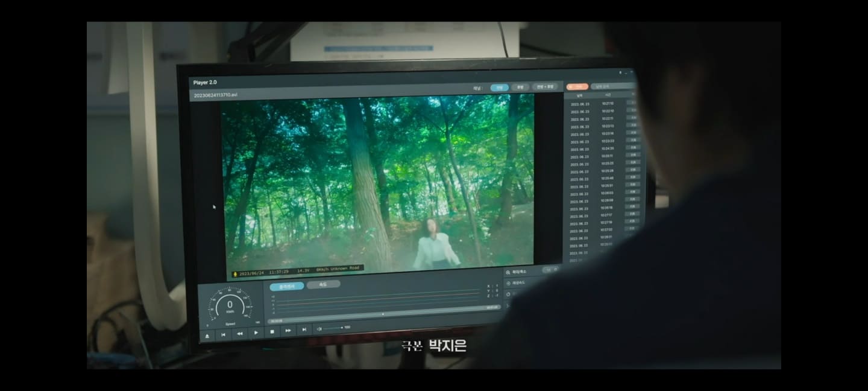
Task: Click the speedometer gauge showing 0
Action: [x=230, y=305]
